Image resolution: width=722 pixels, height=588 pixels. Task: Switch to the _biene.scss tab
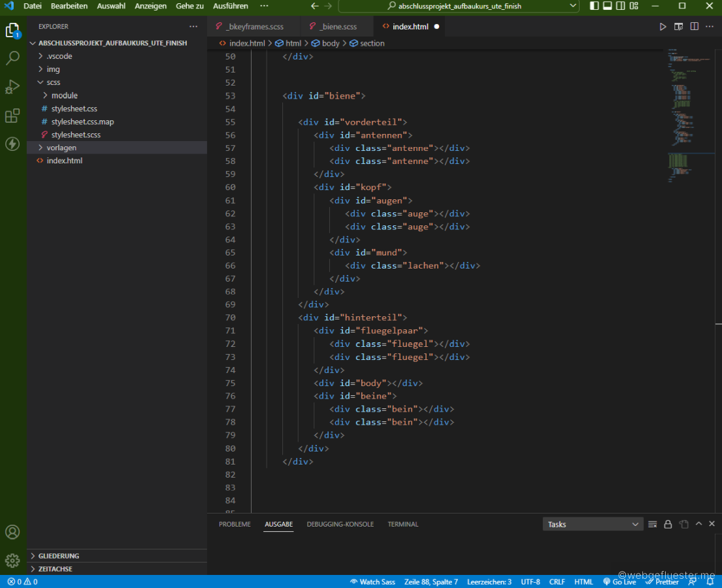click(338, 27)
